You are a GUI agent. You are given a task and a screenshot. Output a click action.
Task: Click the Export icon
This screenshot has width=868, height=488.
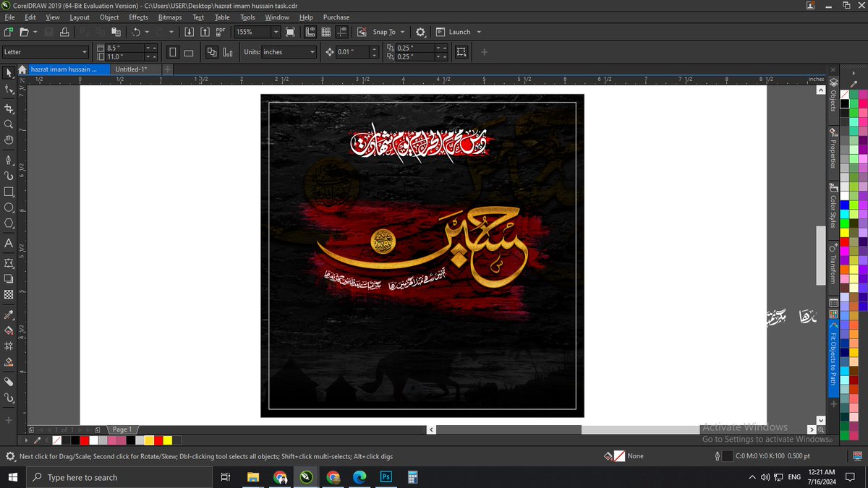click(x=205, y=32)
